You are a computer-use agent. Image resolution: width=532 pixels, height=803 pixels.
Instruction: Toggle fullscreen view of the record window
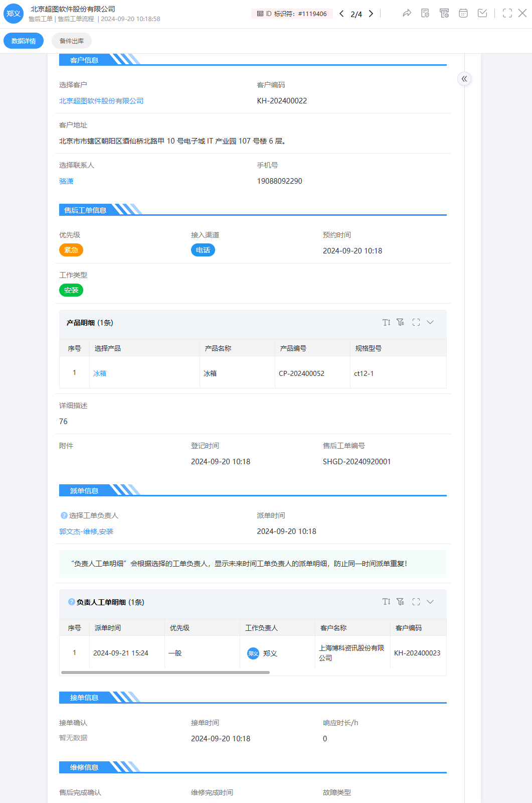coord(507,14)
